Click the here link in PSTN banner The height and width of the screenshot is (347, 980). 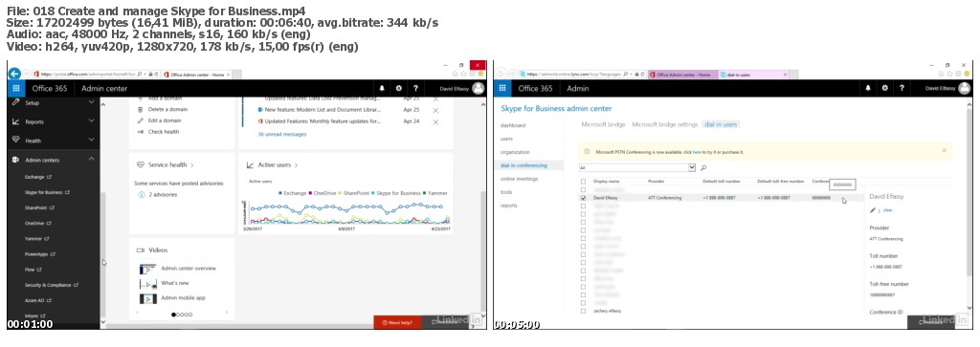click(x=697, y=152)
